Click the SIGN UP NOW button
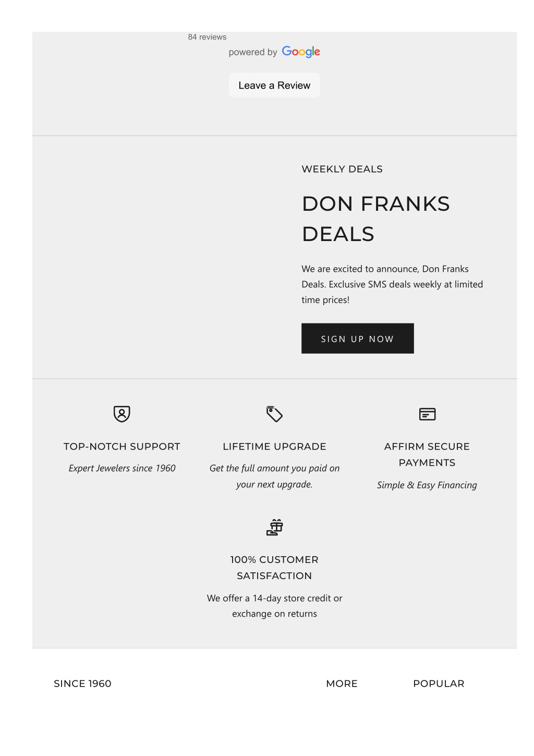 (x=357, y=339)
